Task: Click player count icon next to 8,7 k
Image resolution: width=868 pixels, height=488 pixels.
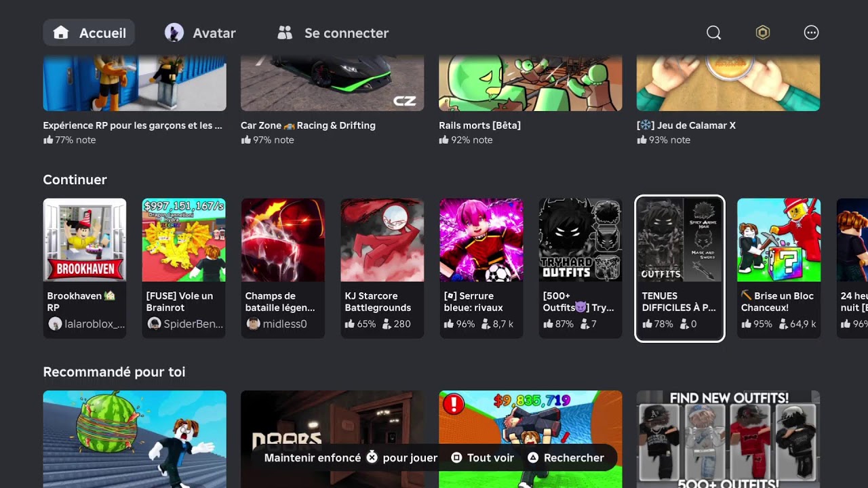Action: 486,324
